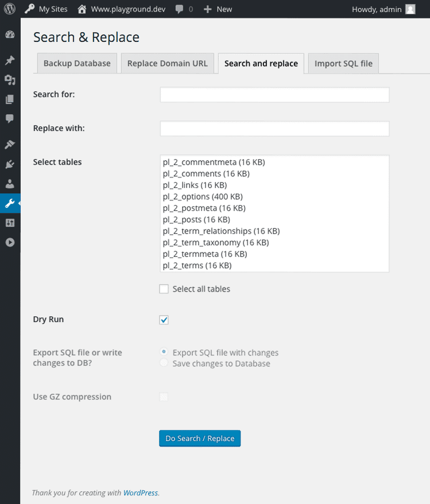
Task: Open the Media library icon in sidebar
Action: 10,79
